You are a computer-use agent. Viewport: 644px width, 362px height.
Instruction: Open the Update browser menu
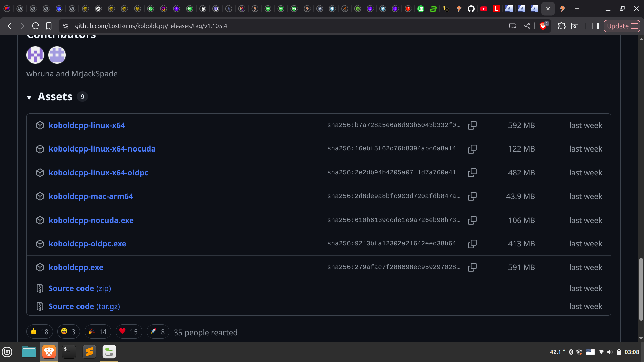(622, 26)
